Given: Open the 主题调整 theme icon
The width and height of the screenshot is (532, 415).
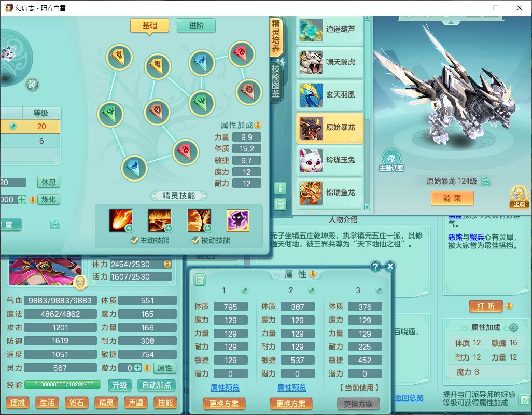Looking at the screenshot, I should (391, 160).
